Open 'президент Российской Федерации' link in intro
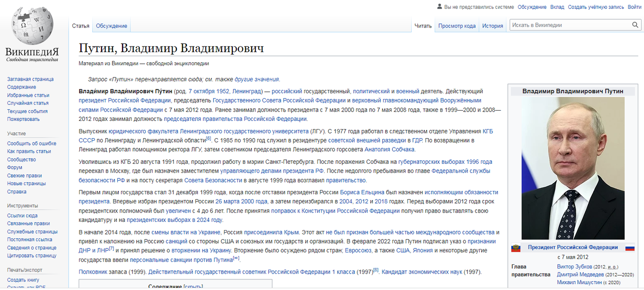This screenshot has height=290, width=644. coord(125,101)
